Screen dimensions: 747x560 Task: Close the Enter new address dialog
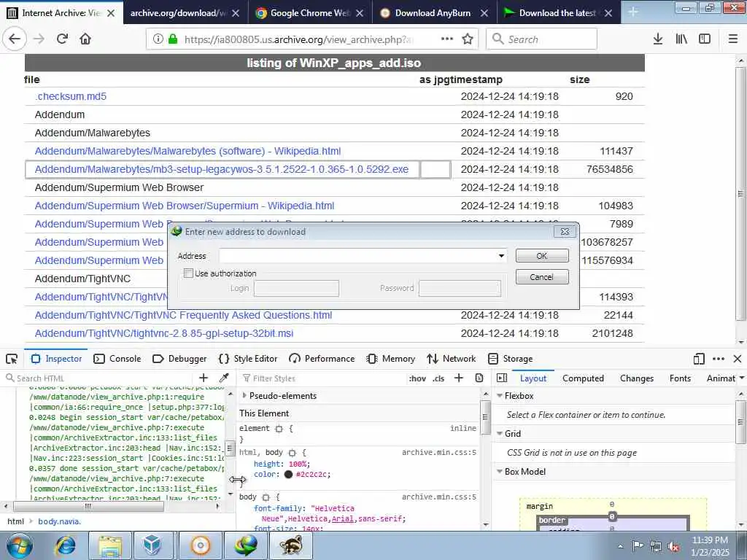pyautogui.click(x=565, y=231)
